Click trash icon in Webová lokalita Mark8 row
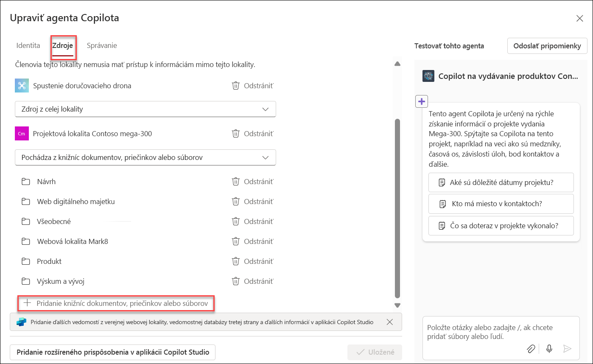This screenshot has width=593, height=364. [x=235, y=241]
